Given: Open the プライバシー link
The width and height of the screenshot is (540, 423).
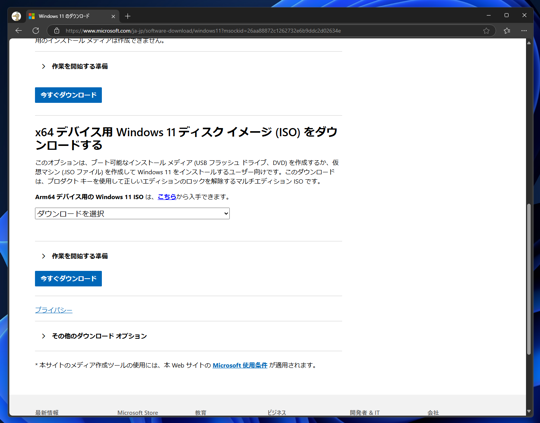Looking at the screenshot, I should tap(54, 310).
